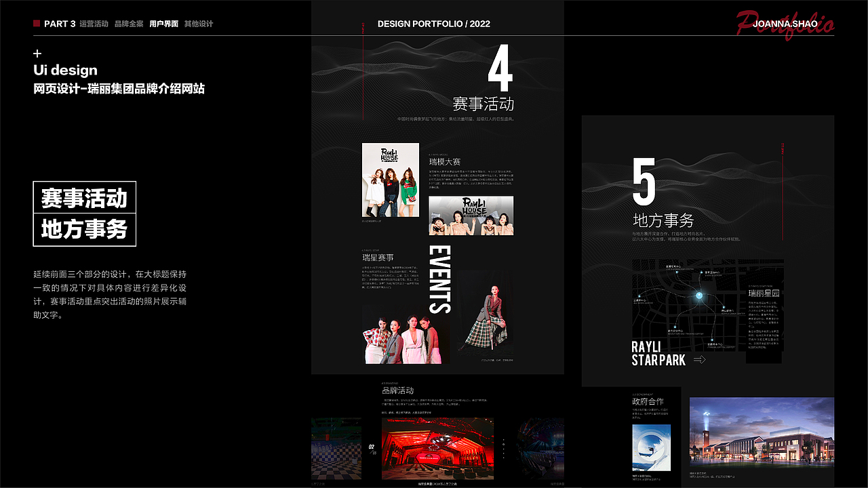This screenshot has width=868, height=488.
Task: Click the paragraph starting 延续前面三个部分
Action: 110,295
